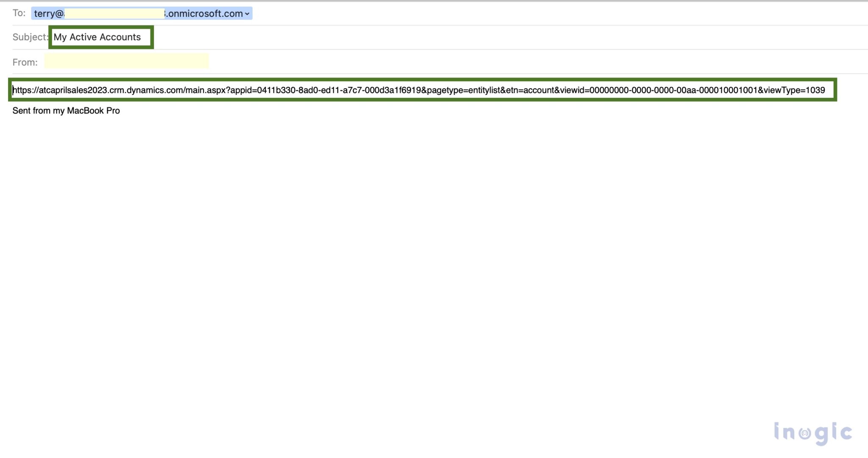Click the word MacBook in the signature

tap(85, 111)
